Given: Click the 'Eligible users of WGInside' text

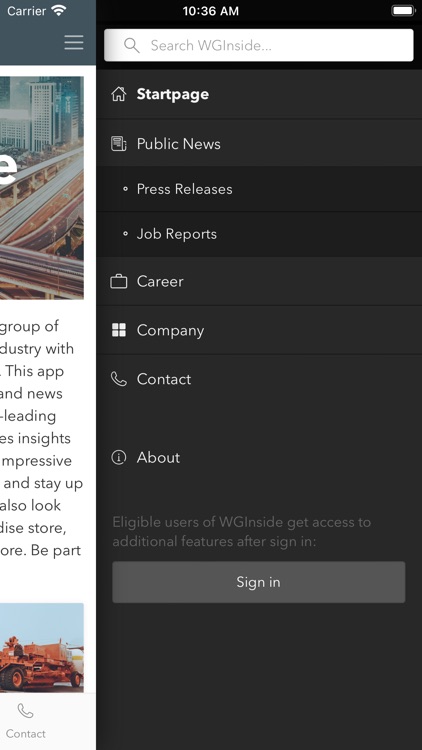Looking at the screenshot, I should pyautogui.click(x=242, y=532).
